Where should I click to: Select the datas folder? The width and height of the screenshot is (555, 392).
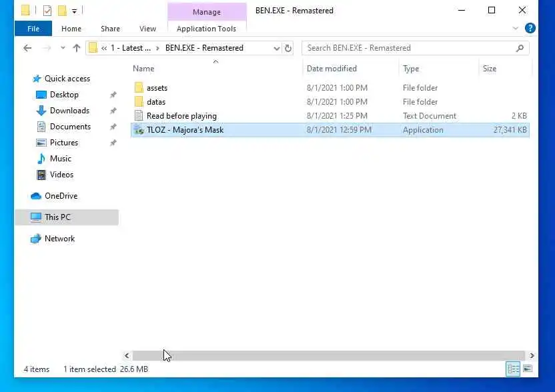coord(330,102)
